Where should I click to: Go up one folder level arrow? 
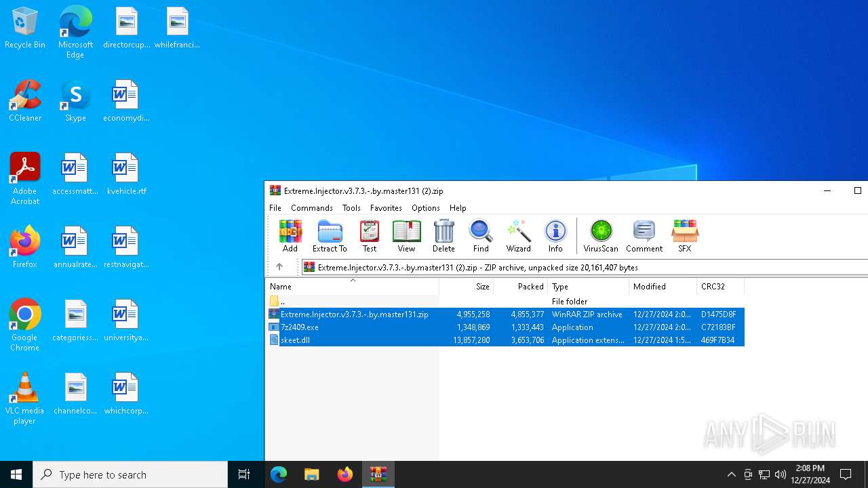click(x=279, y=267)
